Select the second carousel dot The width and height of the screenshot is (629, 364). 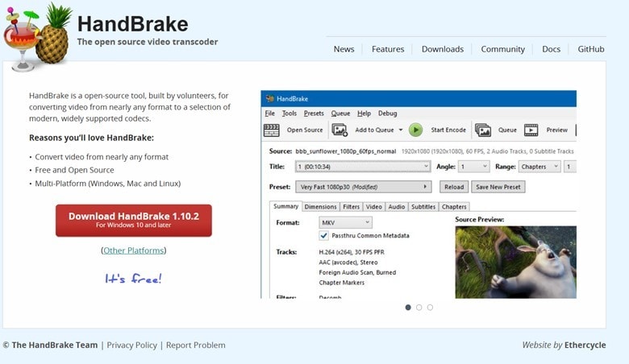(419, 308)
